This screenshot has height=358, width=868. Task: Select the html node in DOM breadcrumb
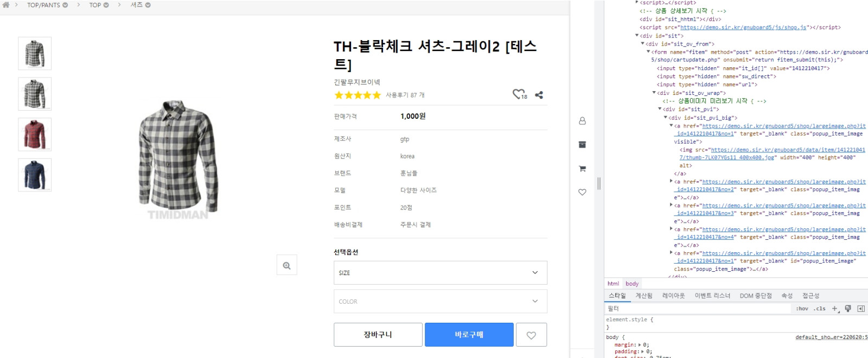coord(613,284)
